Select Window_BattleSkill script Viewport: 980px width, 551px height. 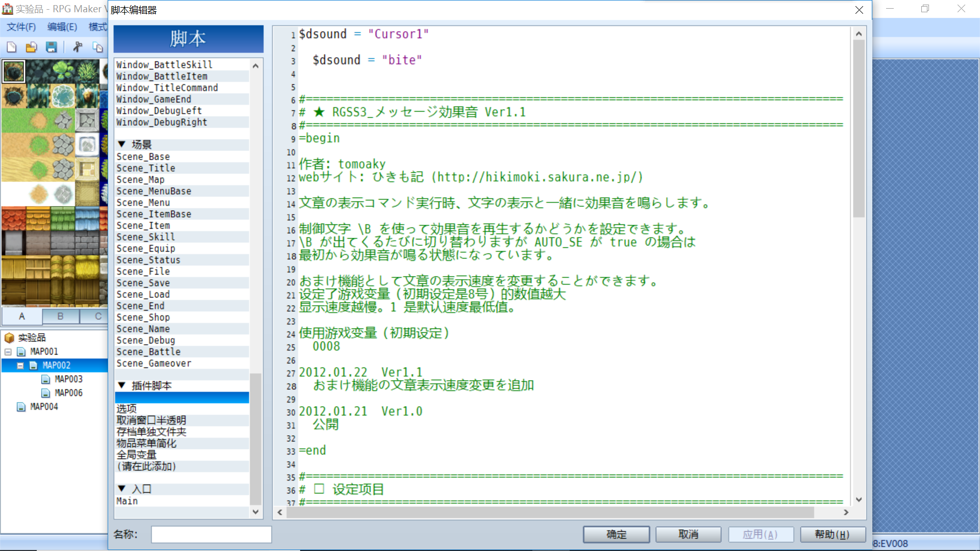tap(182, 65)
